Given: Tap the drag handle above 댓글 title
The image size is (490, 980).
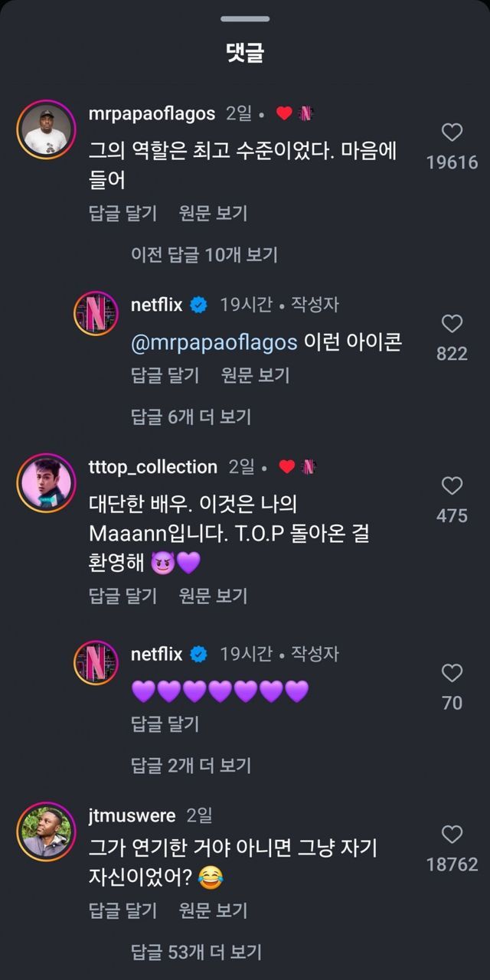Looking at the screenshot, I should (x=245, y=18).
